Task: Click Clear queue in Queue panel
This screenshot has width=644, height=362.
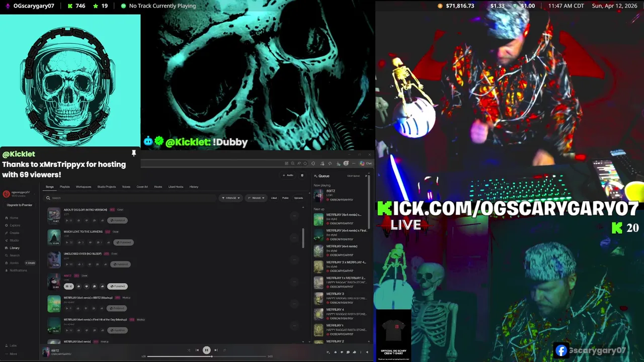Action: pyautogui.click(x=353, y=175)
